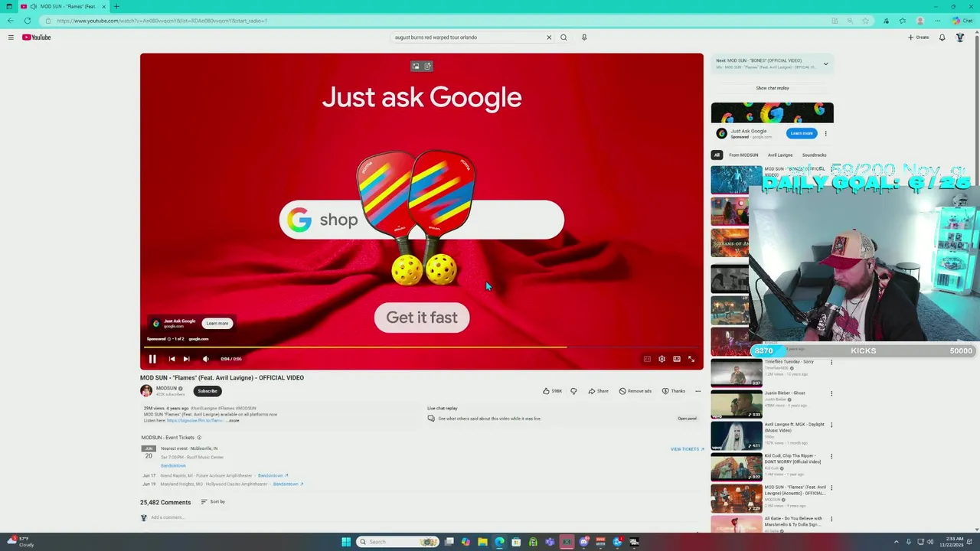Image resolution: width=980 pixels, height=551 pixels.
Task: Dislike the video with thumbs down
Action: pos(573,391)
